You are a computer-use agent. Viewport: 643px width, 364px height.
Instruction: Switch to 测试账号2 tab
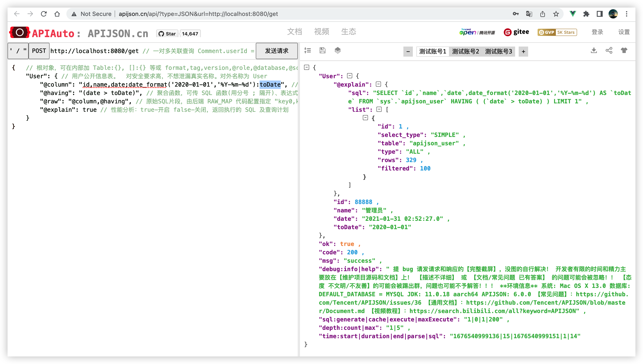pos(465,51)
